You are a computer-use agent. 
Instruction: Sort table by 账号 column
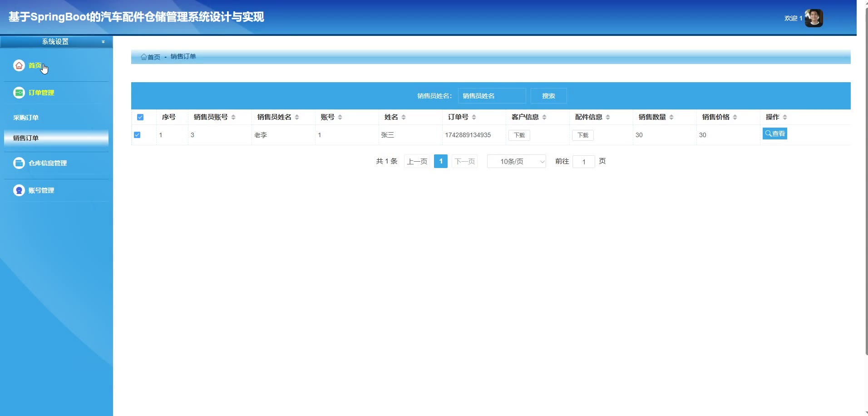pyautogui.click(x=340, y=117)
